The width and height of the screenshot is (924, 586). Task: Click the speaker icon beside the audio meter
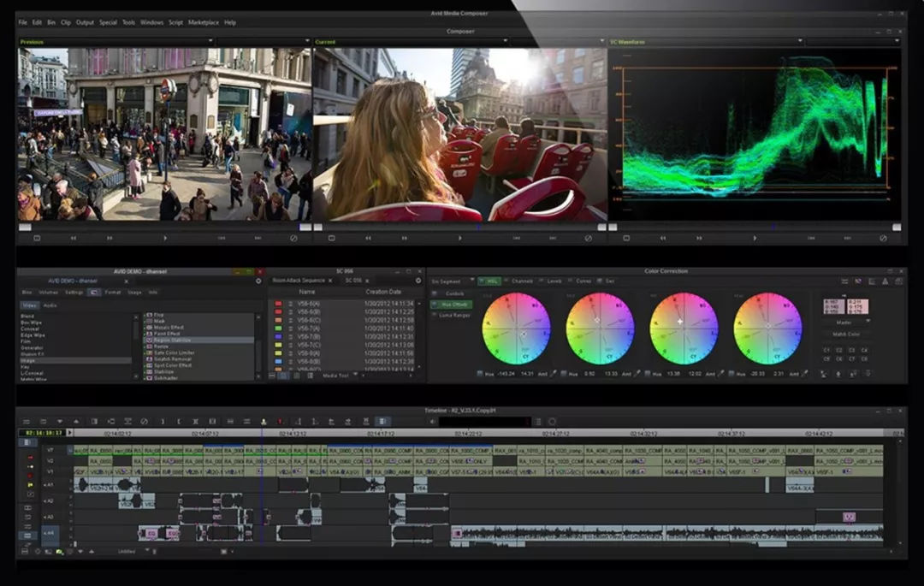click(x=433, y=422)
